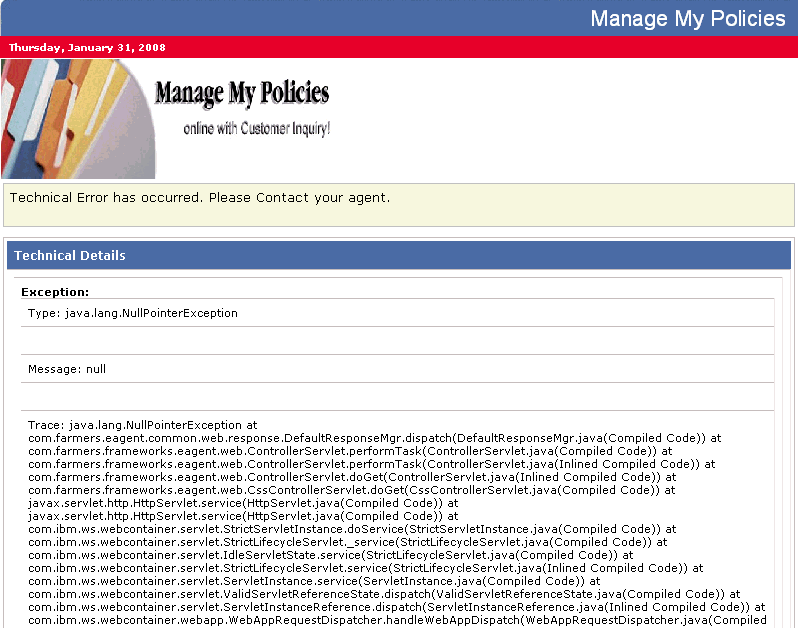The width and height of the screenshot is (803, 628).
Task: Click the Technical Details section header
Action: [x=70, y=255]
